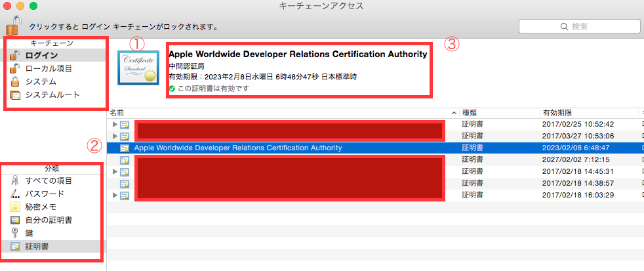Click the 証明書 type cell for 2027/02/02 row
This screenshot has width=644, height=271.
coord(472,159)
